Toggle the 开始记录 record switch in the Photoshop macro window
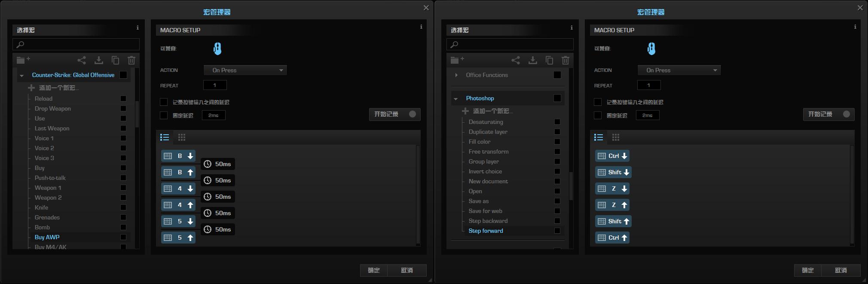The image size is (868, 284). tap(846, 114)
